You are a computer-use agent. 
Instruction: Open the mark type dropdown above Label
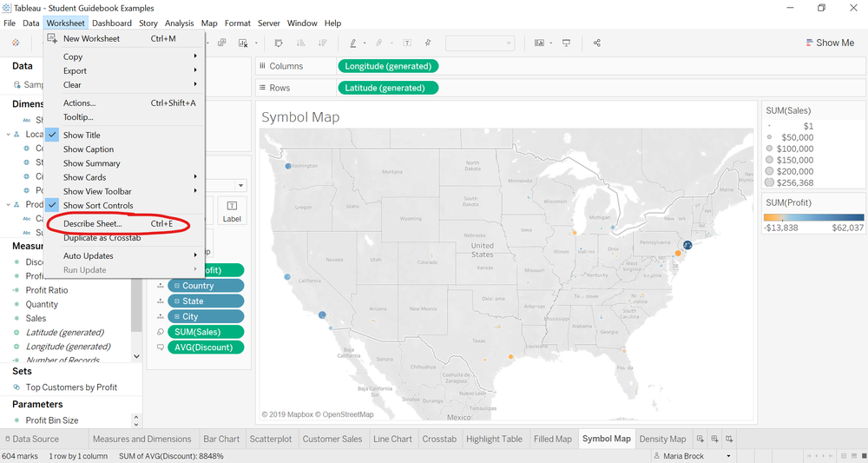(x=240, y=186)
